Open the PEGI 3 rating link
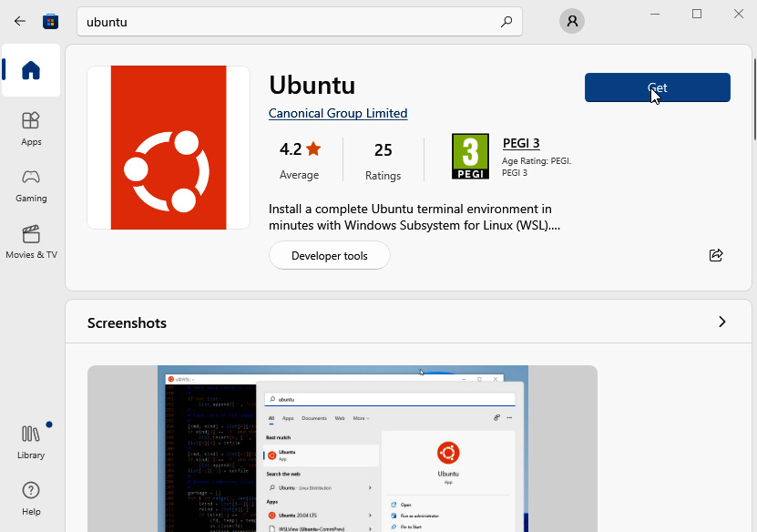This screenshot has height=532, width=757. tap(521, 143)
